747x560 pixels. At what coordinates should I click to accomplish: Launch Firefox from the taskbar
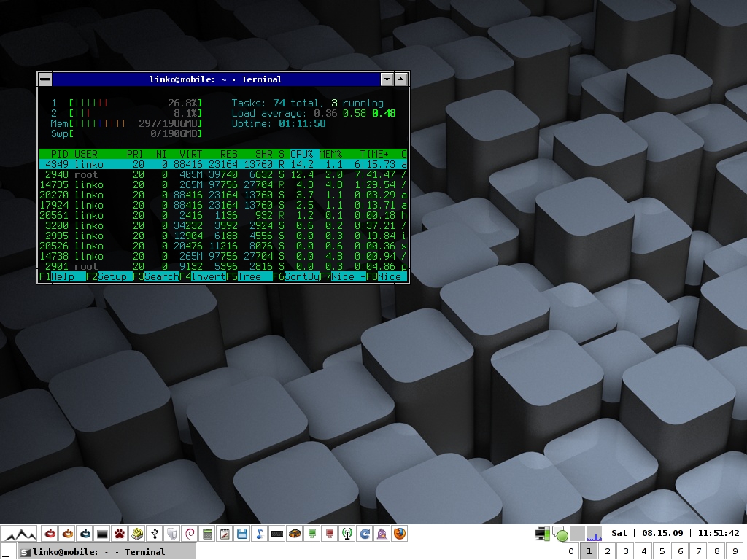click(x=399, y=534)
